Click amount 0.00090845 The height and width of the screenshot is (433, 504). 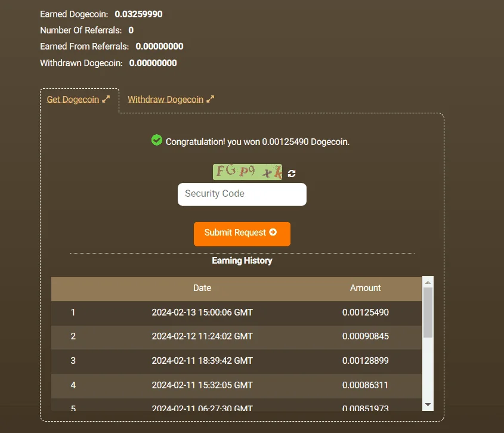pos(366,336)
